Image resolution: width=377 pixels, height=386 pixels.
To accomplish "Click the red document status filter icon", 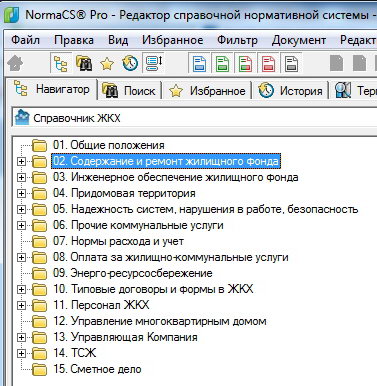I will tap(268, 63).
